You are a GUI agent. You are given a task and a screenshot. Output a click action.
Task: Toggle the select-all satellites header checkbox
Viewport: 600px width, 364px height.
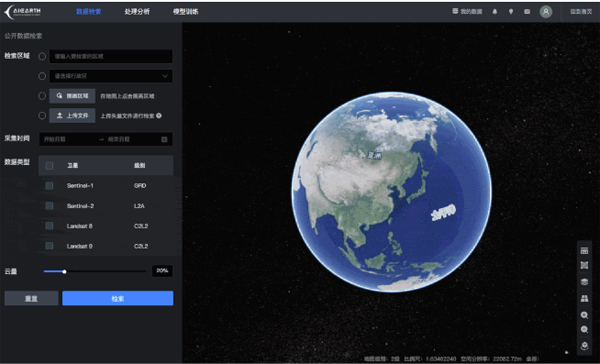[x=49, y=166]
